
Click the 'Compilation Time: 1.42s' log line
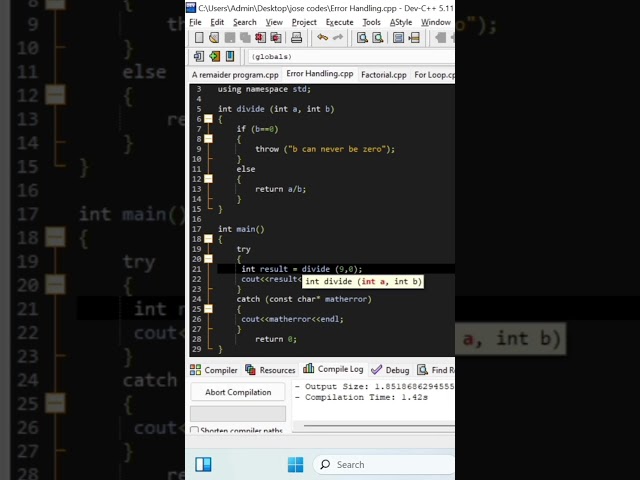click(x=361, y=397)
